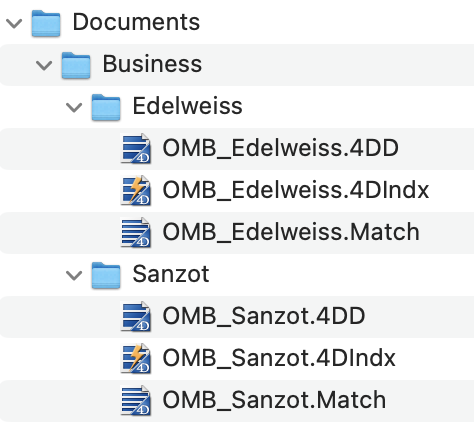Image resolution: width=474 pixels, height=426 pixels.
Task: Click the Business folder icon
Action: (76, 65)
